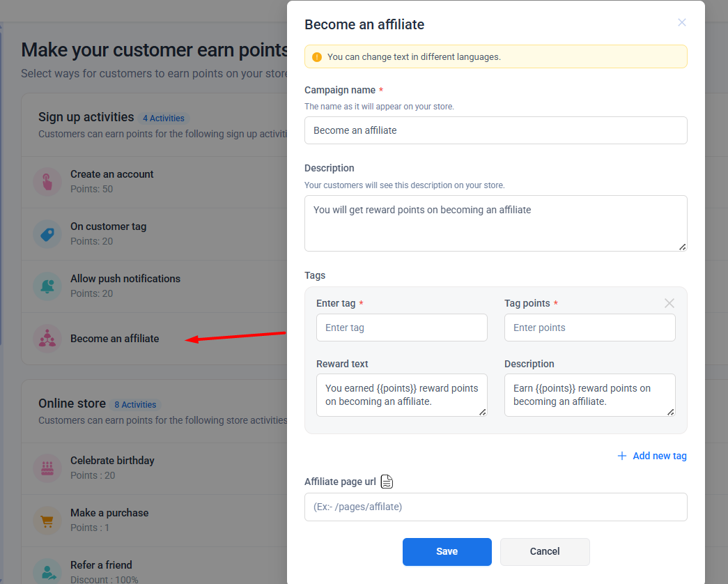The width and height of the screenshot is (728, 584).
Task: Click Add new tag link
Action: [x=652, y=456]
